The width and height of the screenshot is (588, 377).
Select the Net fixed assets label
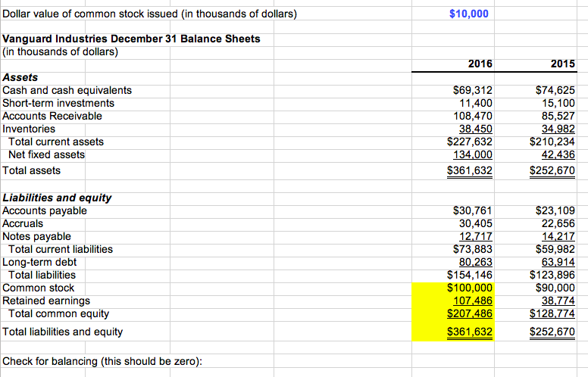tap(47, 154)
